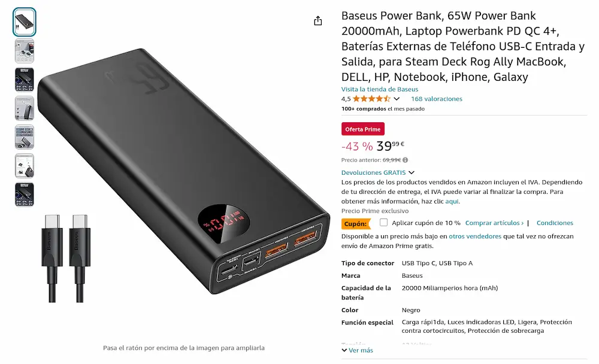Select the second product thumbnail

click(x=25, y=51)
